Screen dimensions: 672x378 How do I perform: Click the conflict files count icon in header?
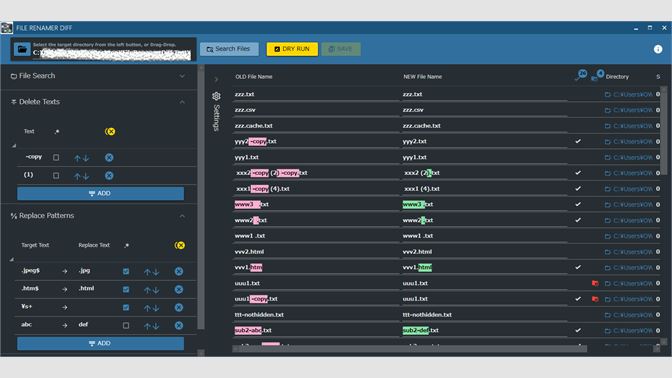pyautogui.click(x=597, y=75)
